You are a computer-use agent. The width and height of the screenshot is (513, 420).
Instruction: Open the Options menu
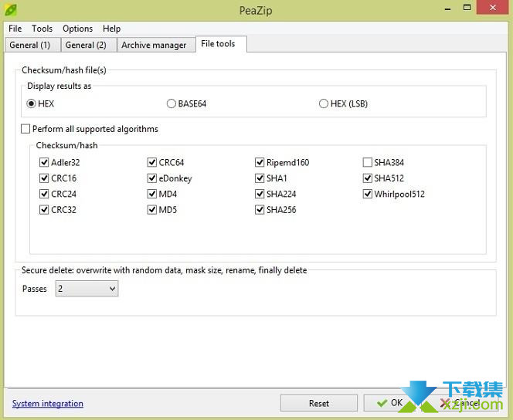(77, 29)
